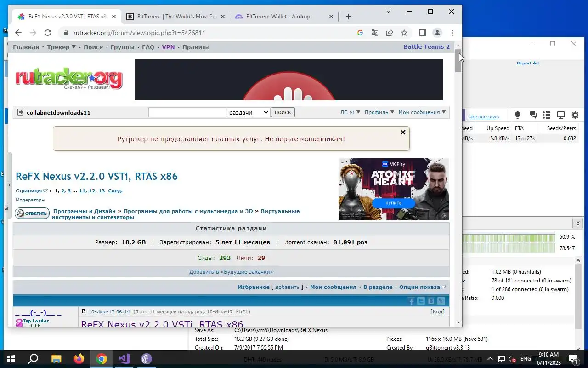Click the address bar URL

click(x=139, y=33)
